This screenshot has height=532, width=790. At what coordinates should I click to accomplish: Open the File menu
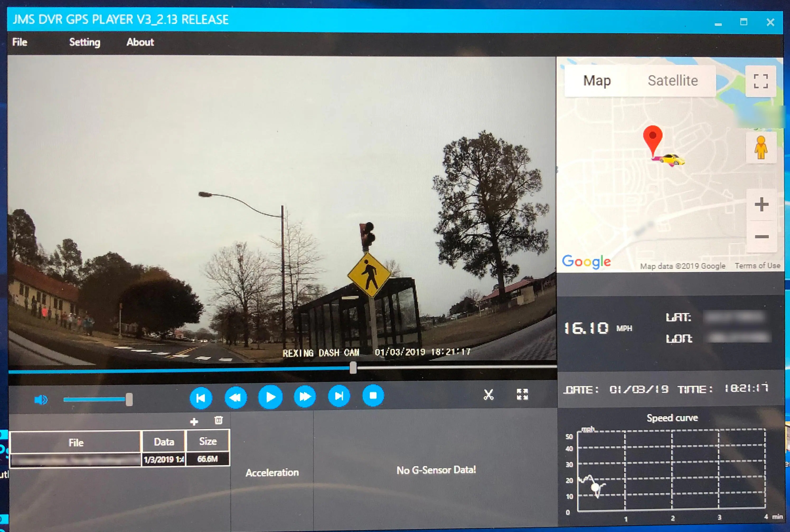coord(20,42)
